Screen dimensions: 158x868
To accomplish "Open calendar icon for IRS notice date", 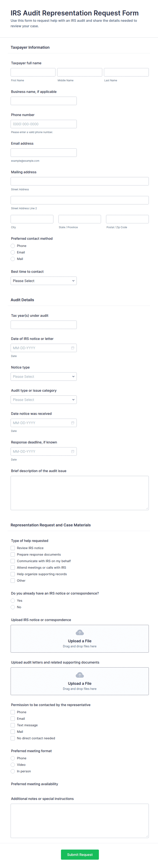I will 73,348.
